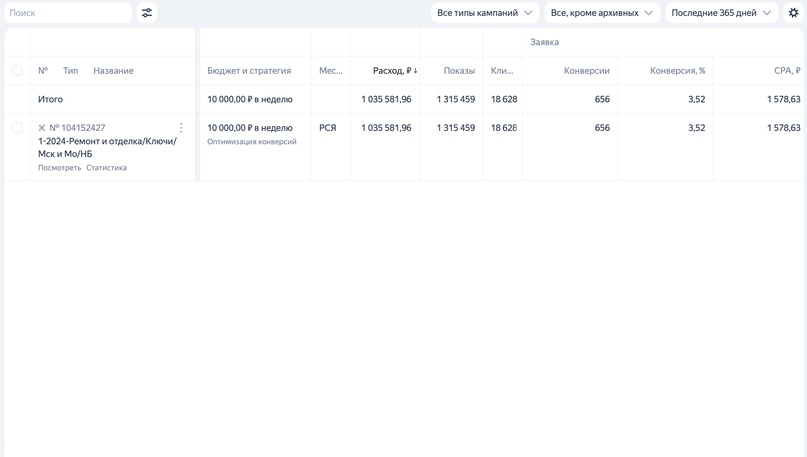Click the 'РСЯ' placement cell

coord(327,128)
